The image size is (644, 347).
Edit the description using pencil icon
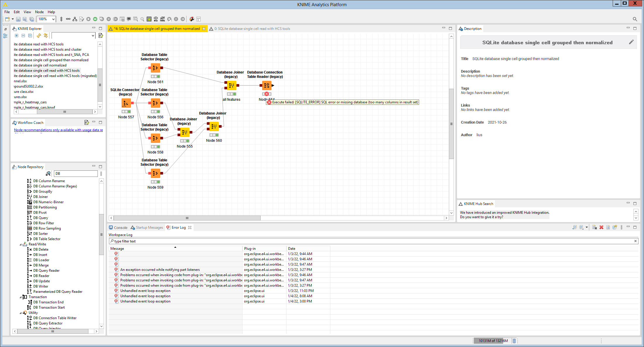pyautogui.click(x=631, y=42)
